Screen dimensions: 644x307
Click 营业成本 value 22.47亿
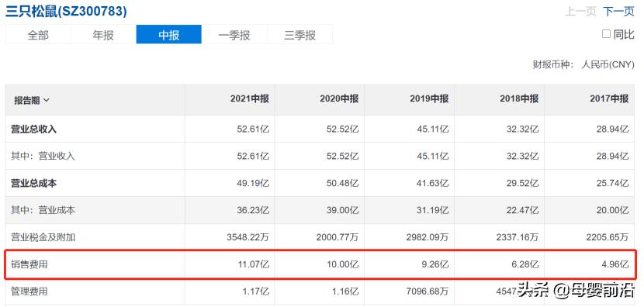coord(522,210)
